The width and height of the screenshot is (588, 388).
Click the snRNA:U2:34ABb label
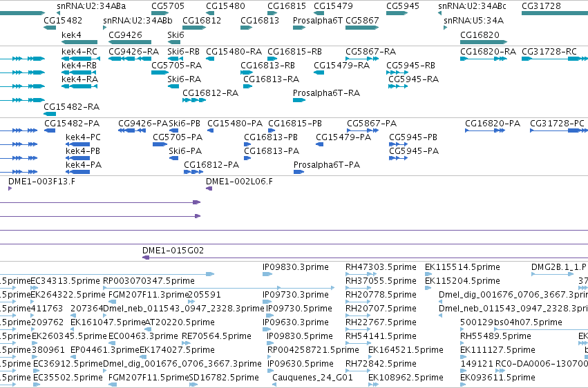tap(137, 20)
